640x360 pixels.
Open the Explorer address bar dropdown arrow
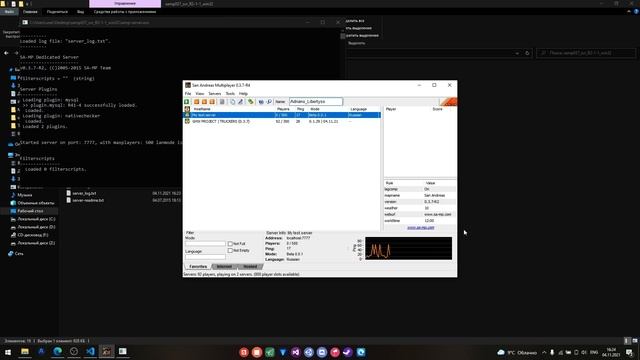click(517, 53)
